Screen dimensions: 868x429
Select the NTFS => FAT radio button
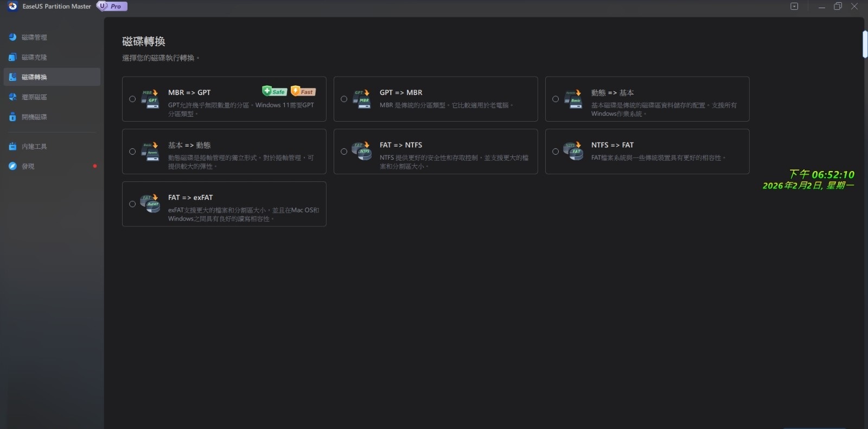tap(556, 152)
